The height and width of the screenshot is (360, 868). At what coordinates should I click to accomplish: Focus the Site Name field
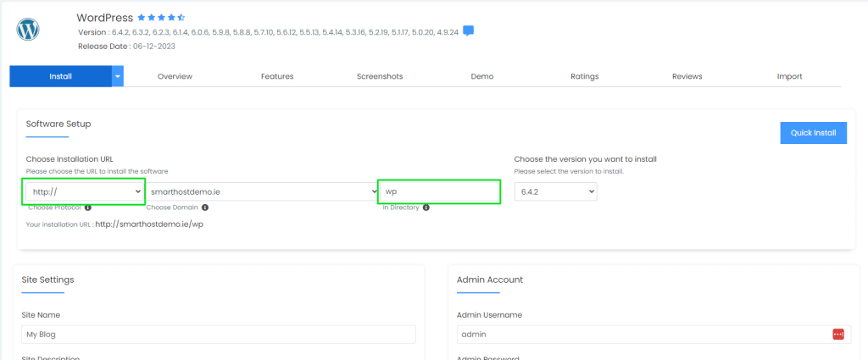pos(219,334)
